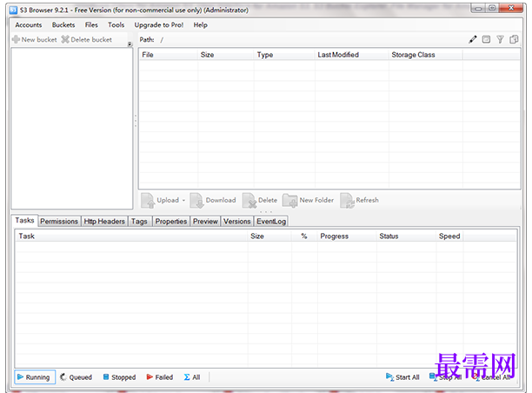532x393 pixels.
Task: Sort by Last Modified column
Action: click(x=352, y=55)
